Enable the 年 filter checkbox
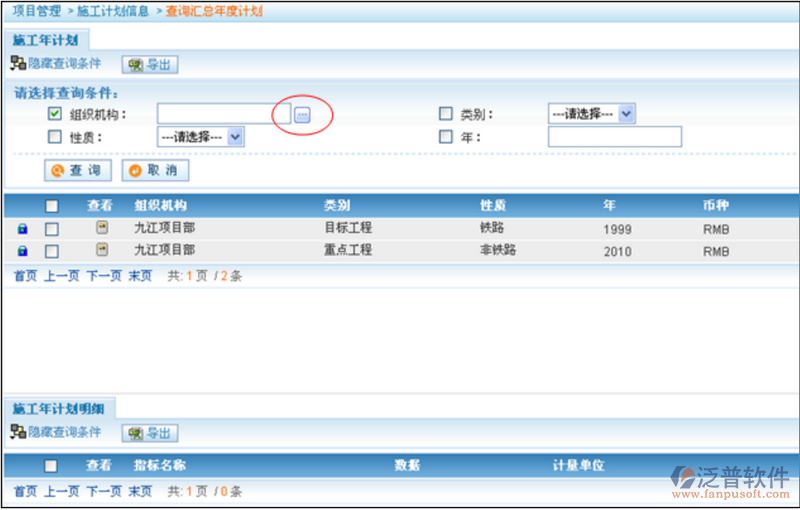 pos(446,137)
